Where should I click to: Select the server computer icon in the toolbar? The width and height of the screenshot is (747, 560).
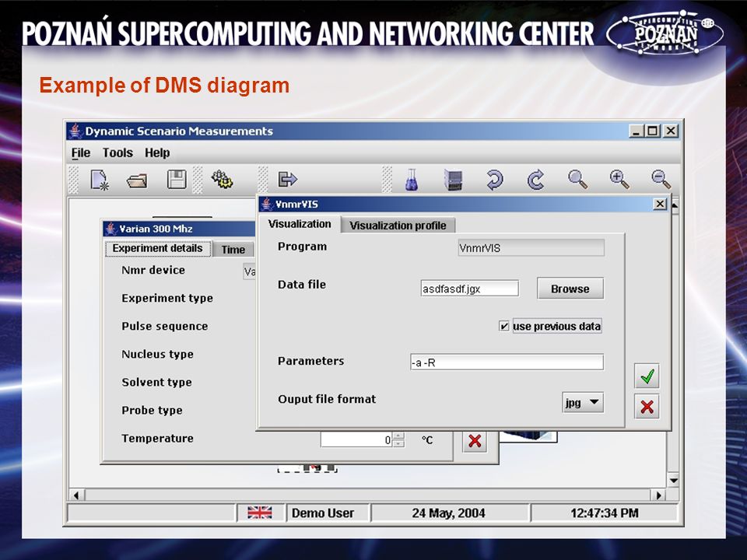453,180
